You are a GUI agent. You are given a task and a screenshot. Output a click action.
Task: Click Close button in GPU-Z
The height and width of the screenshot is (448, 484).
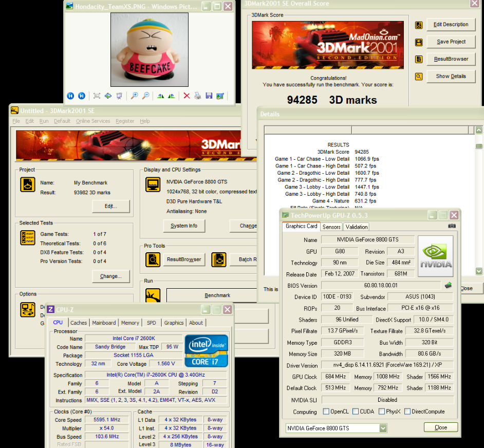(x=441, y=427)
